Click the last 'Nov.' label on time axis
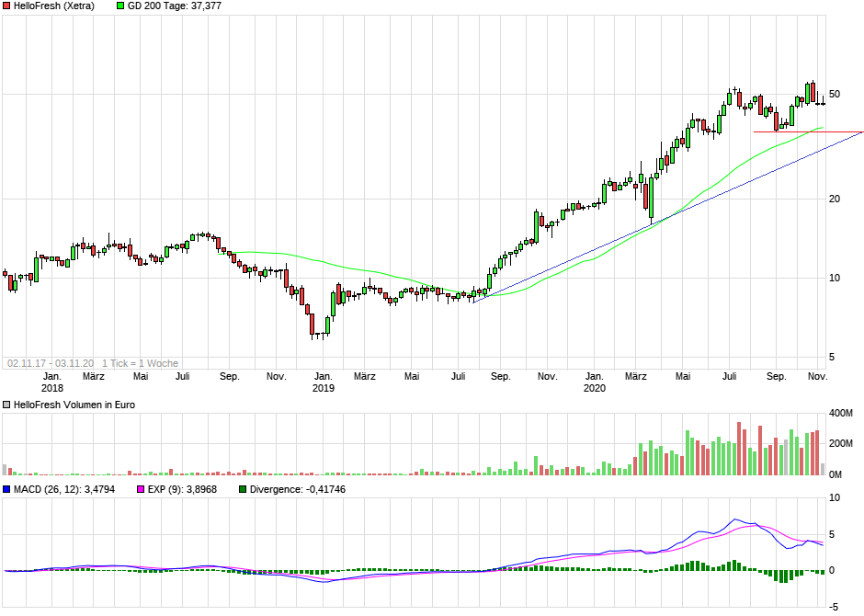 [818, 376]
